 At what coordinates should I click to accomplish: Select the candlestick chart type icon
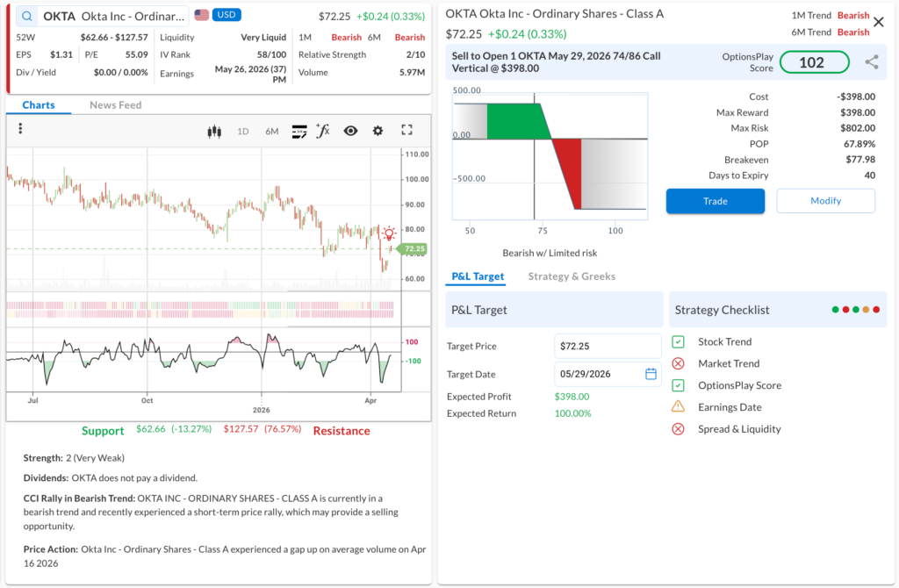(x=213, y=131)
